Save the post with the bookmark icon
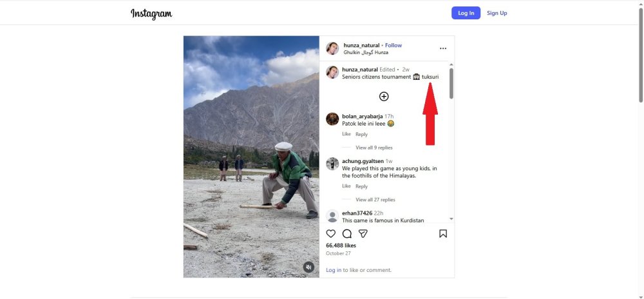This screenshot has width=644, height=299. [443, 234]
